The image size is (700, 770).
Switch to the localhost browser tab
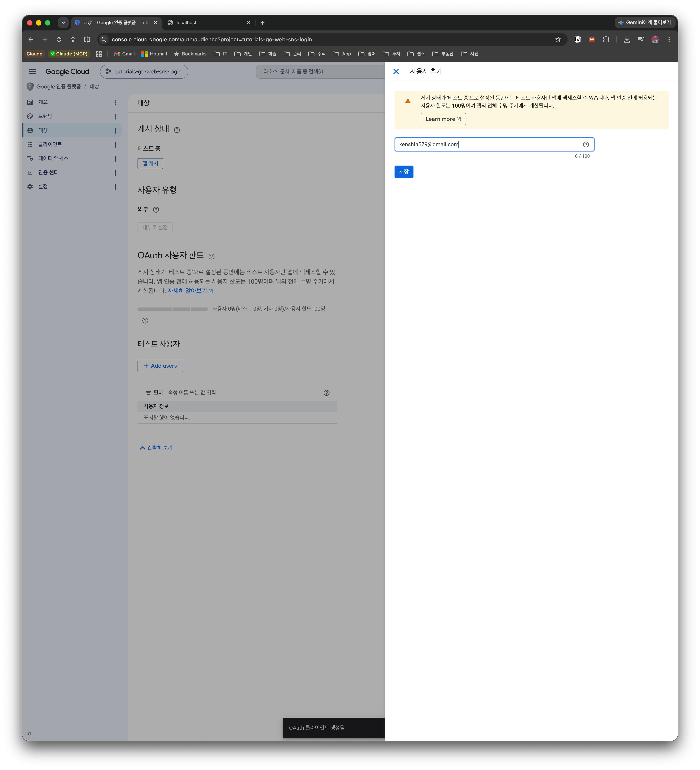click(x=208, y=22)
